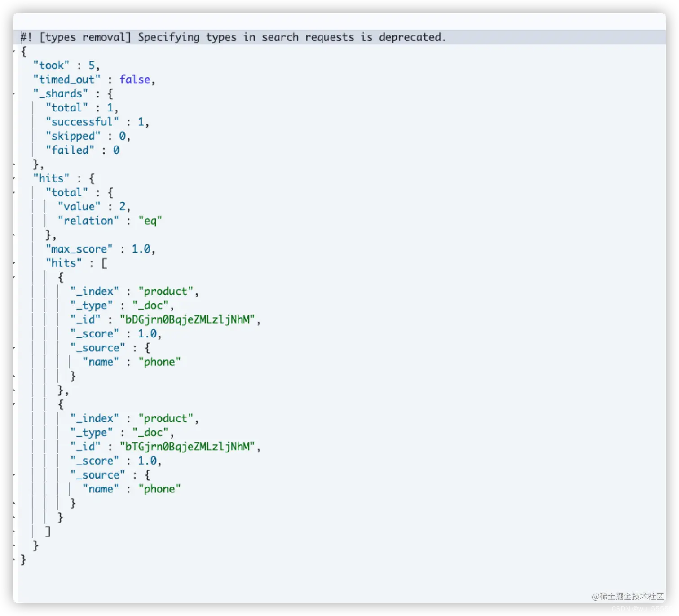Select the id value "bDGjrn0BqjeZMLzljNhM"

click(x=187, y=319)
